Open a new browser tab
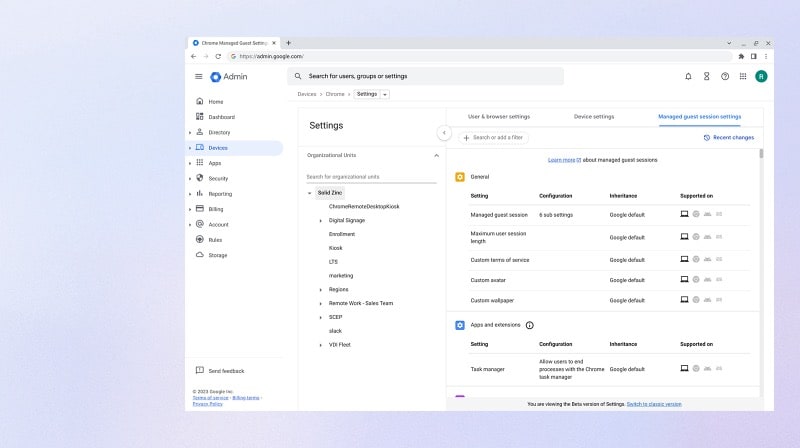Viewport: 800px width, 448px height. point(288,43)
